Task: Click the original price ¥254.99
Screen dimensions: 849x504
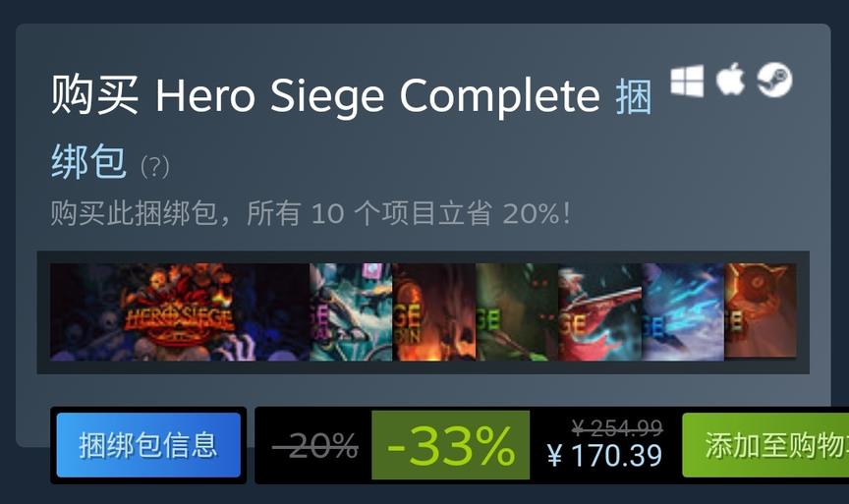Action: pyautogui.click(x=617, y=428)
